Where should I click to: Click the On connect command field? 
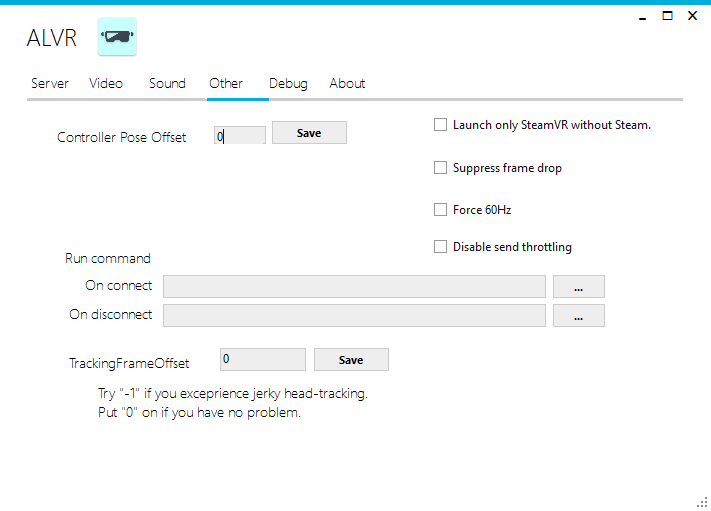(354, 287)
